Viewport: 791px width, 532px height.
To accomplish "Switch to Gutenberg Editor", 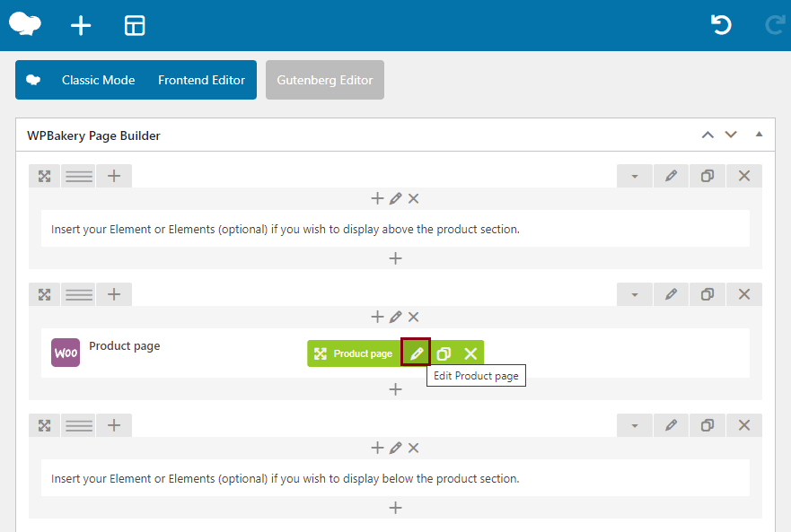I will point(324,80).
